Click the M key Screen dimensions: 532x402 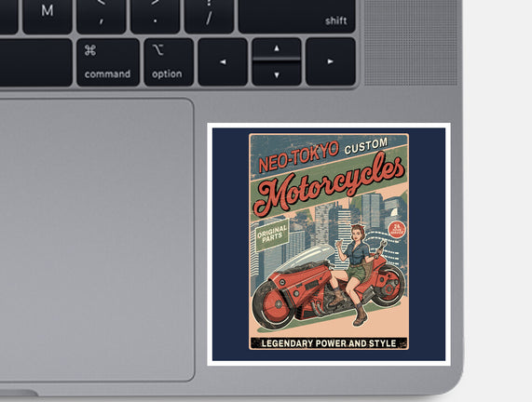click(x=48, y=16)
